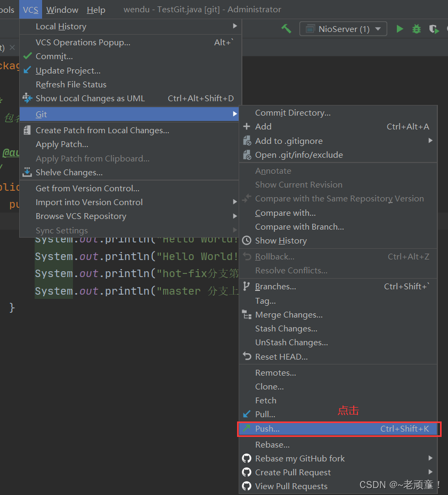
Task: Expand Browse VCS Repository submenu arrow
Action: coord(235,216)
